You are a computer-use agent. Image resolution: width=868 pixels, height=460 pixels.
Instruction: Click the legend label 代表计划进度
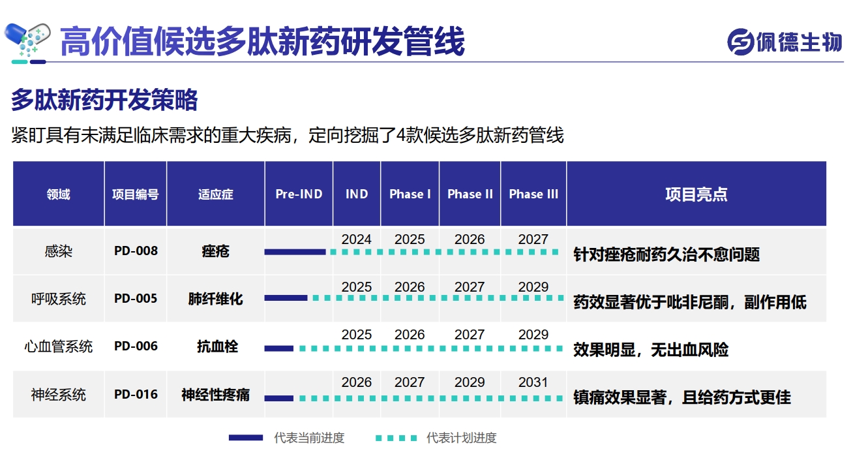click(462, 438)
